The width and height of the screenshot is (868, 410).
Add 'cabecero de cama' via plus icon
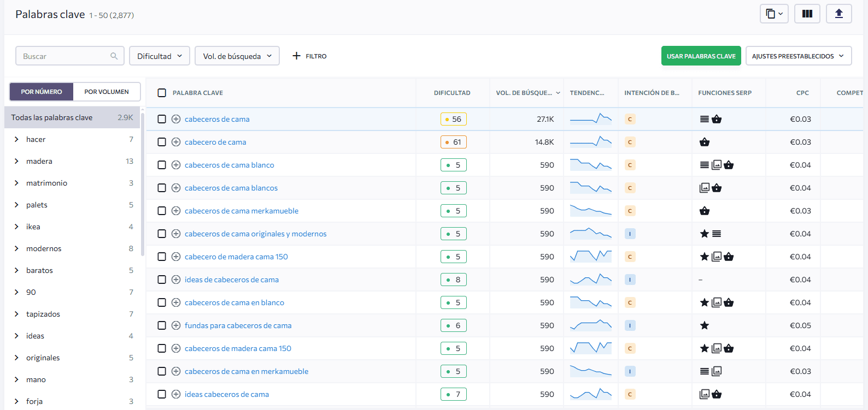pos(176,142)
